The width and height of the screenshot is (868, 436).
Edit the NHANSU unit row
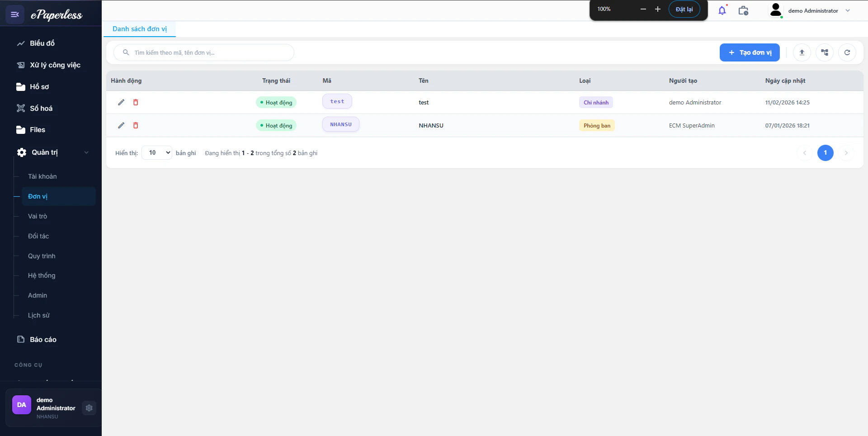(x=121, y=125)
